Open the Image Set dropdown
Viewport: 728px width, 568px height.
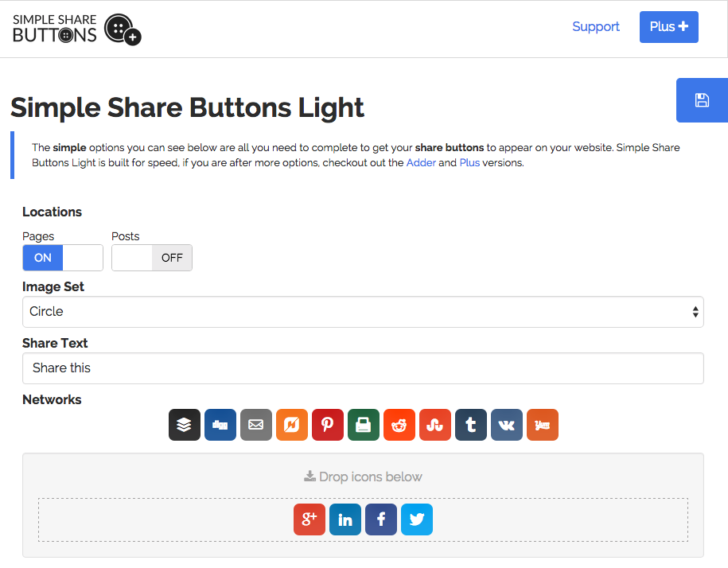coord(363,311)
